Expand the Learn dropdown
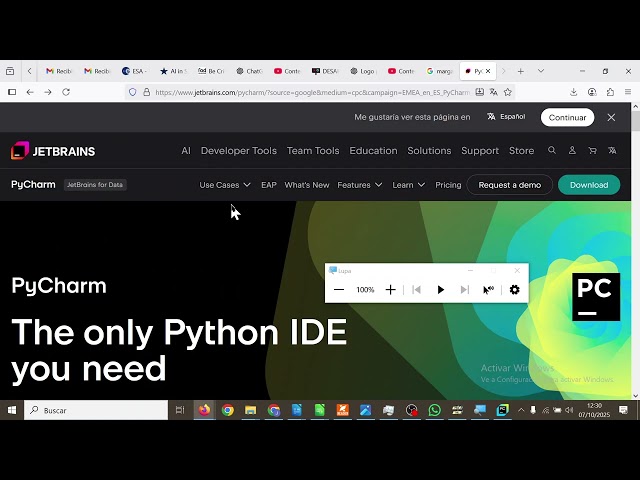 [409, 185]
